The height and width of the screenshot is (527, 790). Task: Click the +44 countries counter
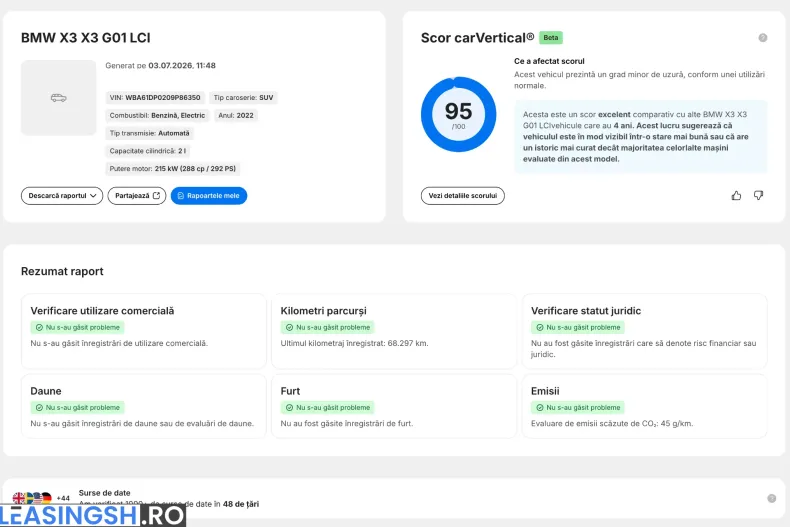pyautogui.click(x=63, y=498)
